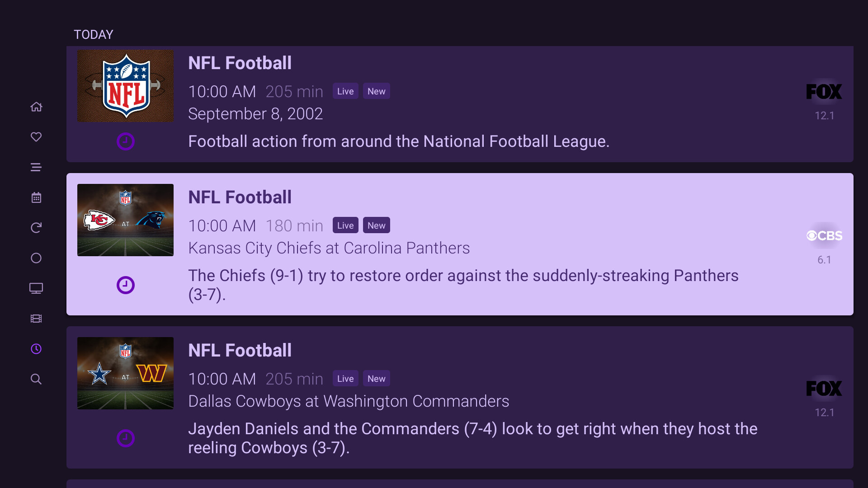This screenshot has width=868, height=488.
Task: Open Dallas Cowboys at Washington Commanders listing
Action: coord(348,401)
